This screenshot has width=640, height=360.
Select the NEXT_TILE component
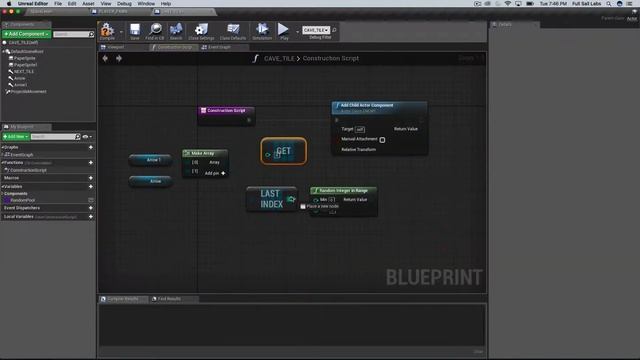[x=24, y=71]
